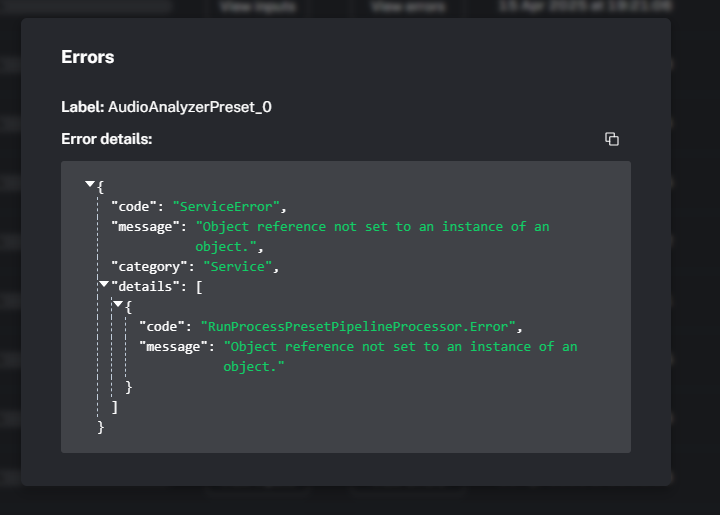Click the nested "code" key in details
This screenshot has height=515, width=720.
coord(162,326)
